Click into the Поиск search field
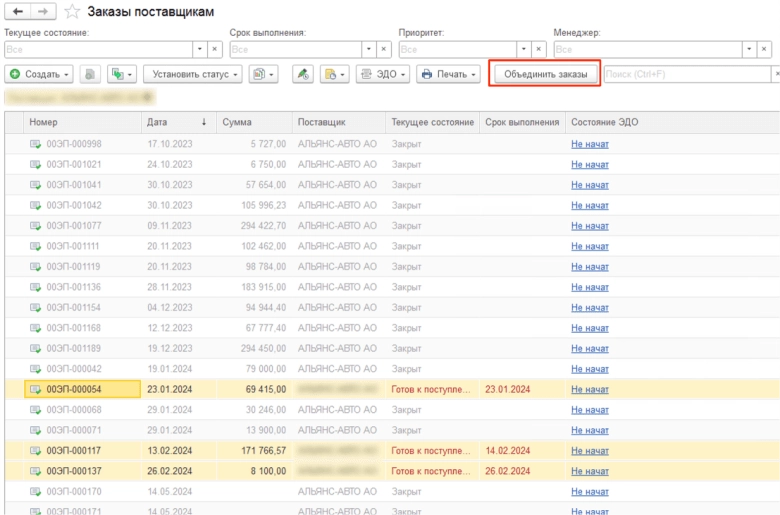The image size is (780, 515). [685, 74]
